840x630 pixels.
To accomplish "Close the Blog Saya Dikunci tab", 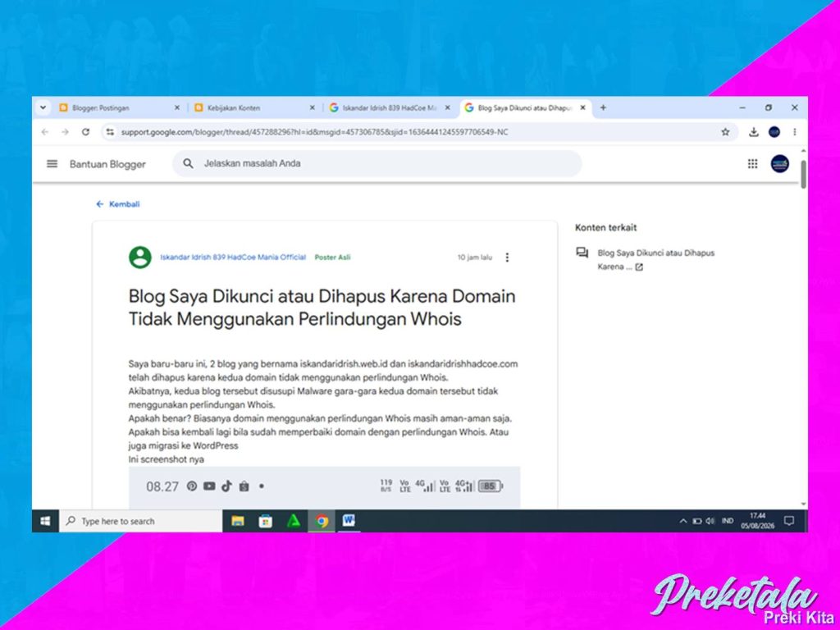I will pos(583,107).
